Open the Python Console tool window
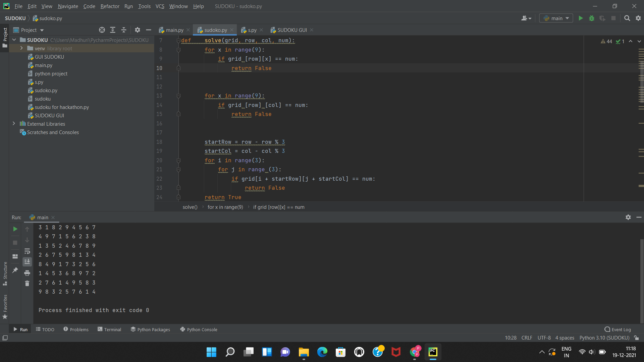The height and width of the screenshot is (362, 644). tap(199, 329)
